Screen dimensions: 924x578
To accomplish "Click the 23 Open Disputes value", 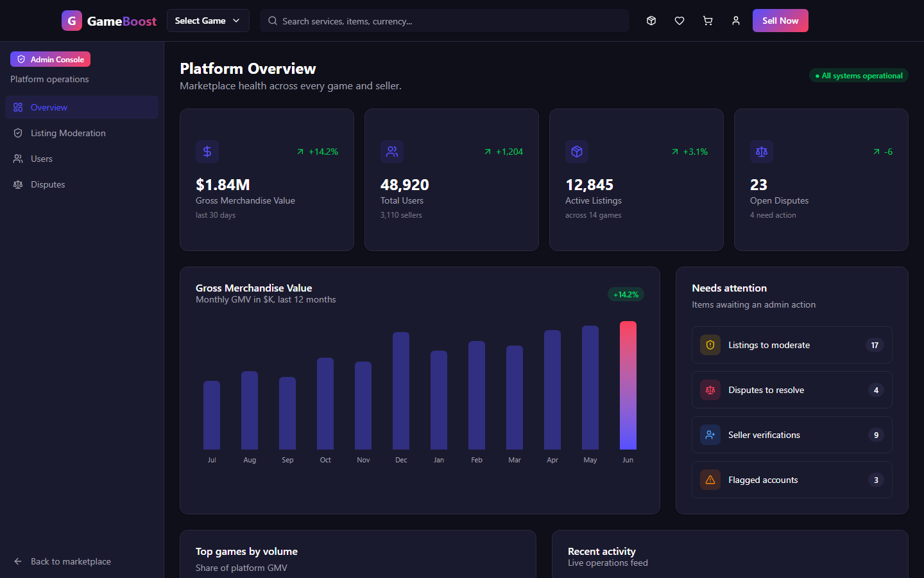I will click(758, 185).
